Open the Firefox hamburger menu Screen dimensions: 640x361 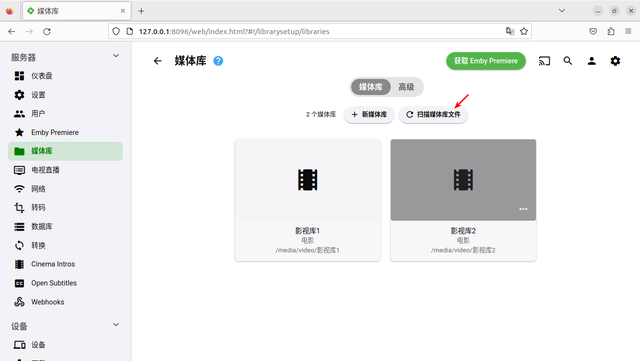[628, 31]
